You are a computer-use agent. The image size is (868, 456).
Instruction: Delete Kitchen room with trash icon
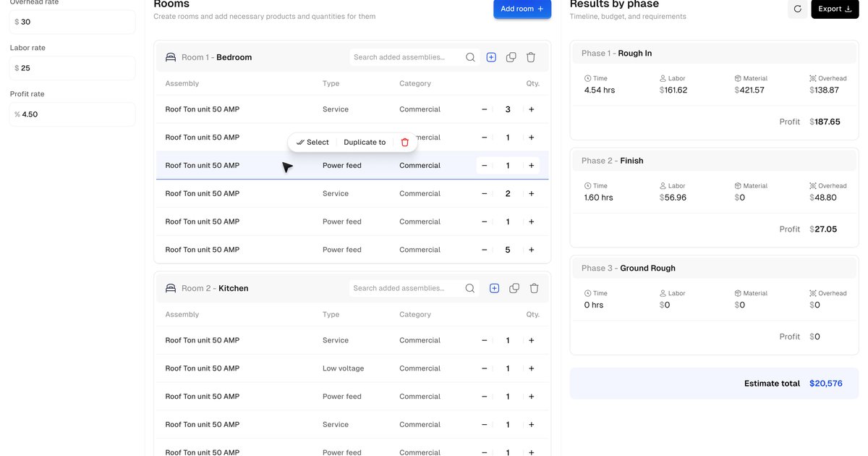point(534,288)
